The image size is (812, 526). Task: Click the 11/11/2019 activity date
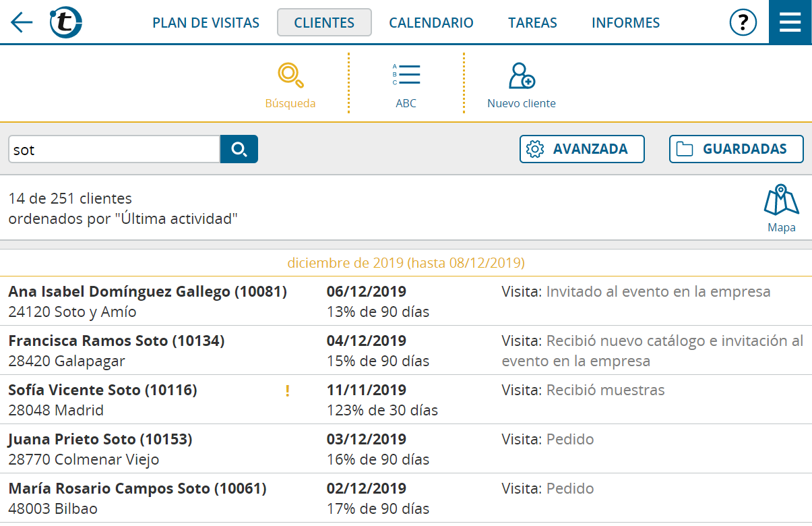(367, 390)
